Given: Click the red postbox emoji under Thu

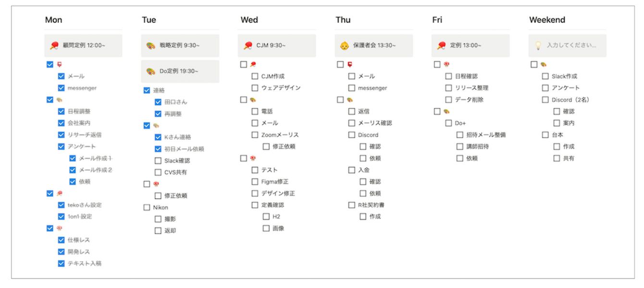Looking at the screenshot, I should [x=350, y=64].
